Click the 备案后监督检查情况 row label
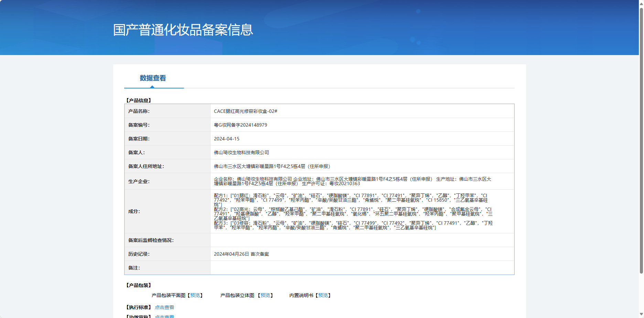644x318 pixels. (151, 240)
